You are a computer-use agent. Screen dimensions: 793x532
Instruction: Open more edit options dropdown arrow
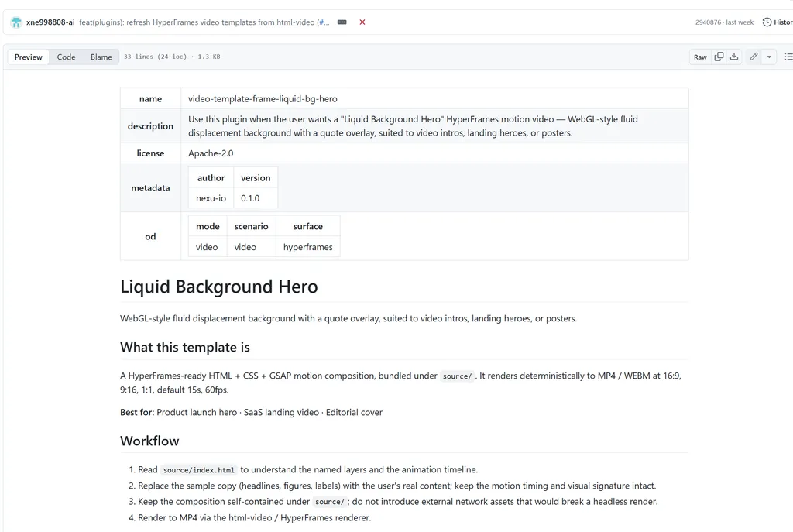(769, 57)
